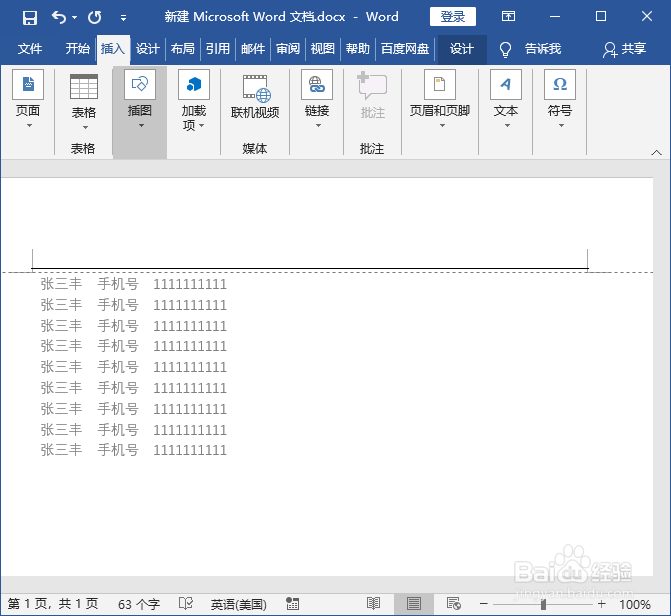Viewport: 671px width, 616px height.
Task: Click the word count 63 个字
Action: [139, 604]
